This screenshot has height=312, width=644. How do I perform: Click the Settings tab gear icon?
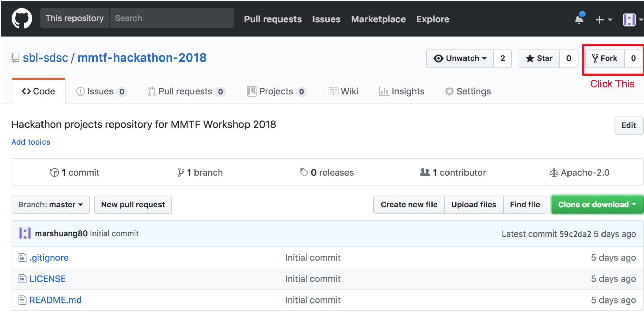click(449, 91)
